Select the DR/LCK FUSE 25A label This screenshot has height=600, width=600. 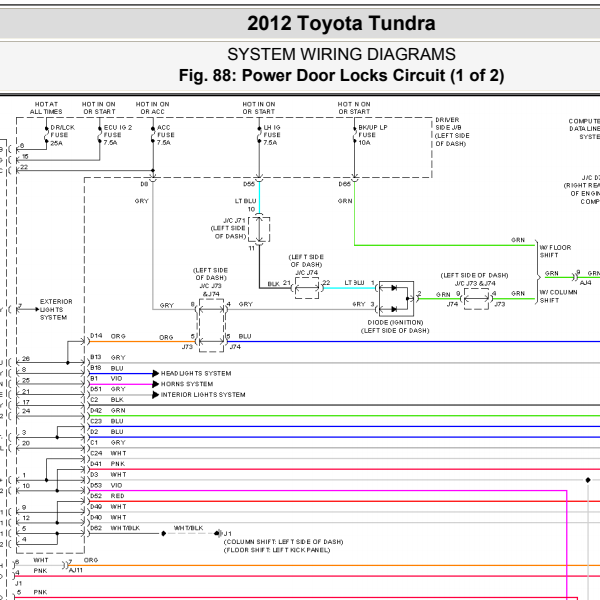pyautogui.click(x=62, y=135)
